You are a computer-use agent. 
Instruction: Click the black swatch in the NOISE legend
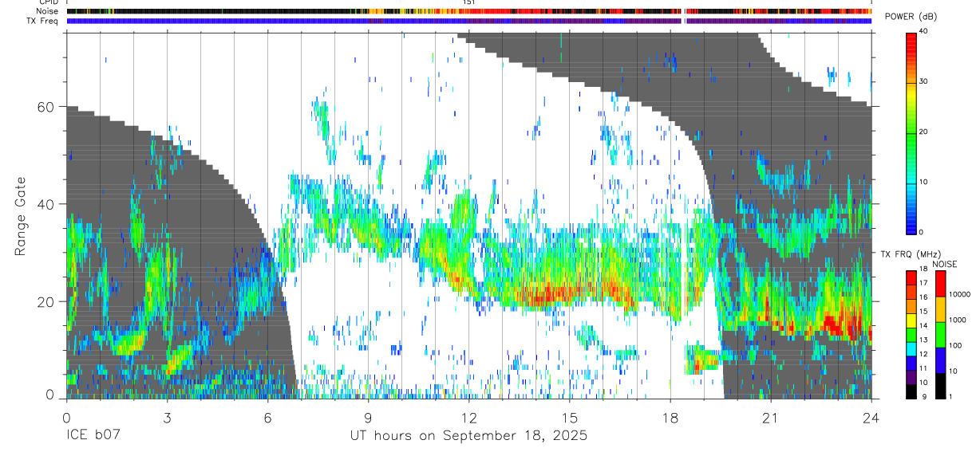(939, 385)
